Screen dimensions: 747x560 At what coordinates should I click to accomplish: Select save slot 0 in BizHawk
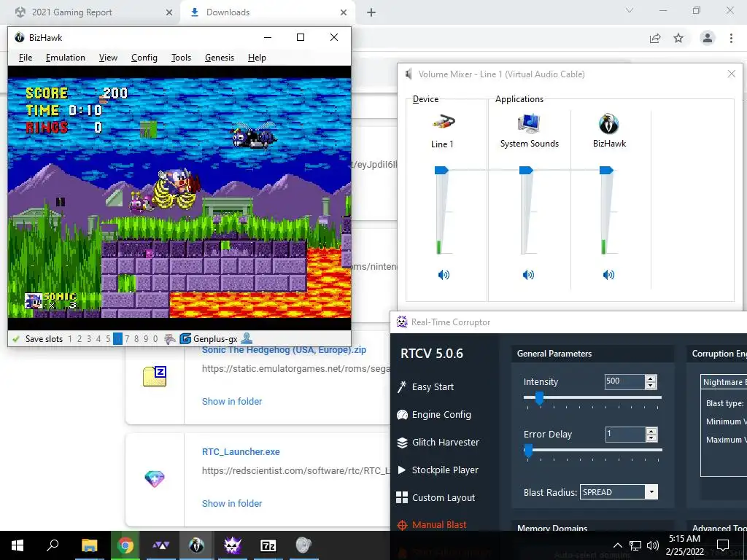pyautogui.click(x=155, y=339)
